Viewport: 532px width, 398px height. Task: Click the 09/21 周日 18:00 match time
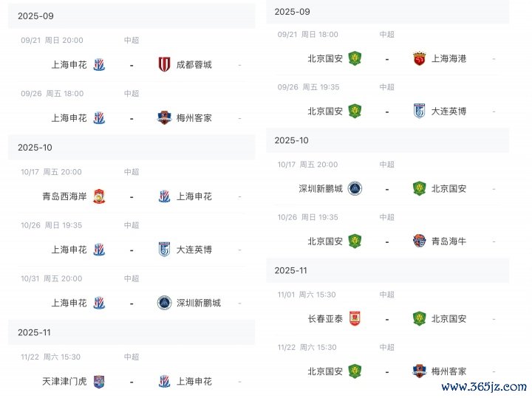pos(308,35)
